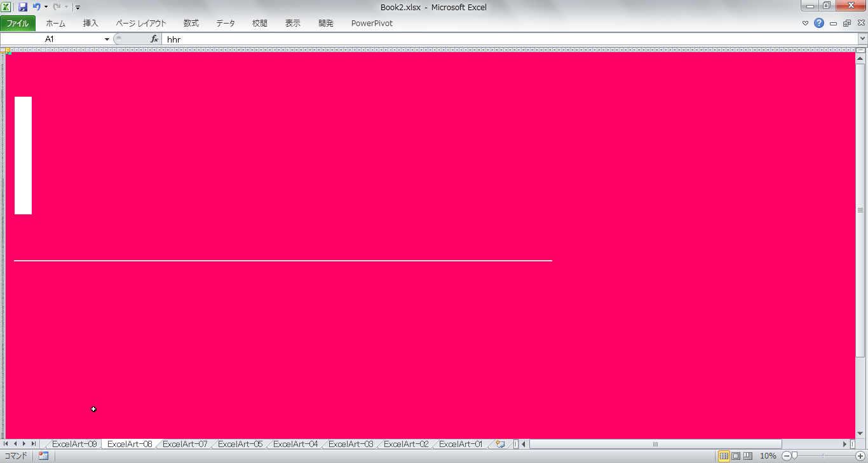Viewport: 868px width, 463px height.
Task: Open the ExcelArt-02 sheet tab
Action: (x=406, y=444)
